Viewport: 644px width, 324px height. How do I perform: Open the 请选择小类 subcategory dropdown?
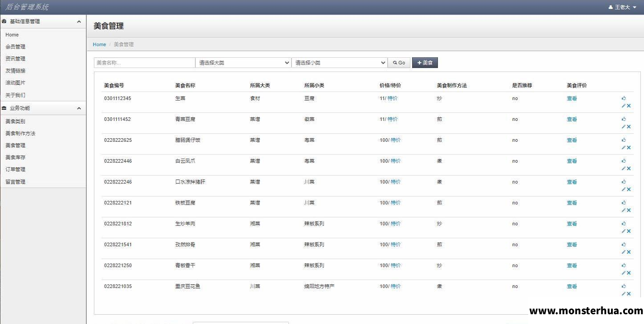(340, 63)
